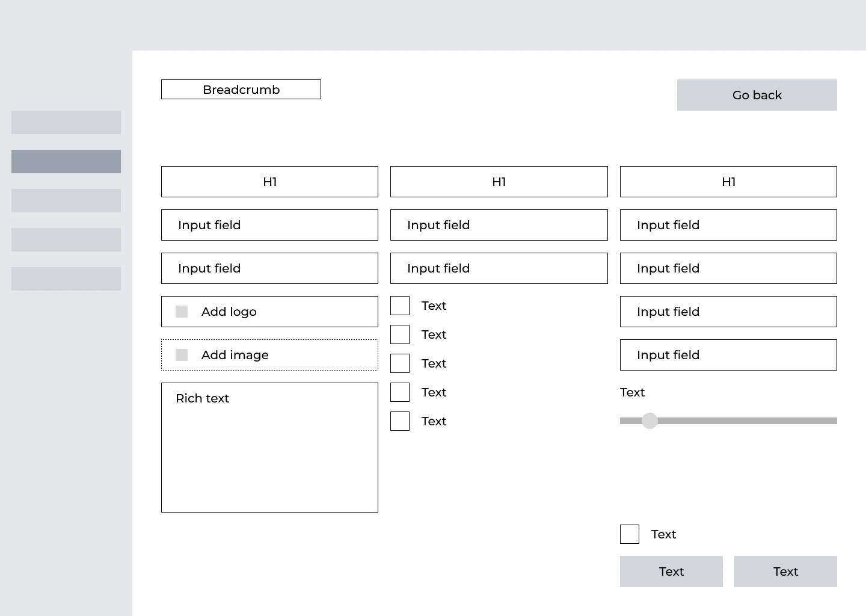Screen dimensions: 866x616
Task: Focus the second input field in the left column
Action: click(x=269, y=268)
